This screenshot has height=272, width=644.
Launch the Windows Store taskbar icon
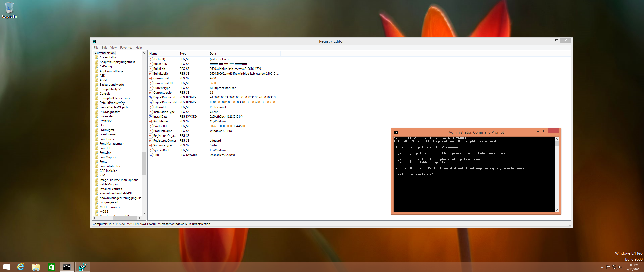click(x=52, y=267)
